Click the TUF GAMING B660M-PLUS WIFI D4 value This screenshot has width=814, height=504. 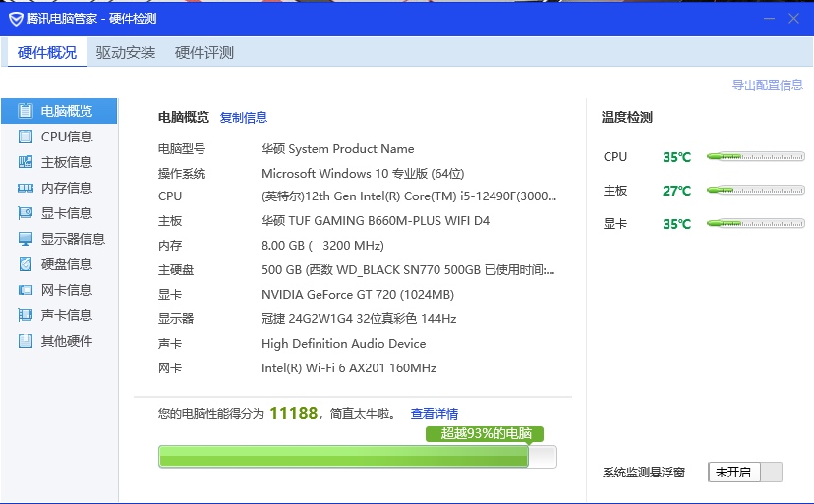pyautogui.click(x=376, y=221)
